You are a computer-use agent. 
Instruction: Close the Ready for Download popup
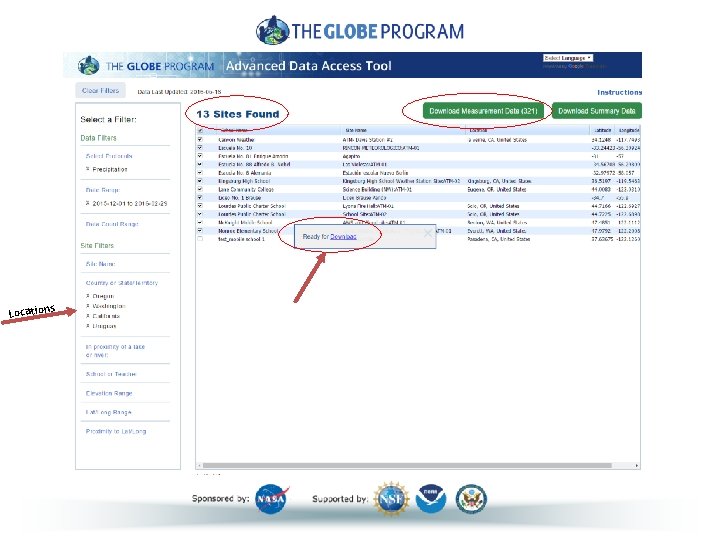coord(428,233)
